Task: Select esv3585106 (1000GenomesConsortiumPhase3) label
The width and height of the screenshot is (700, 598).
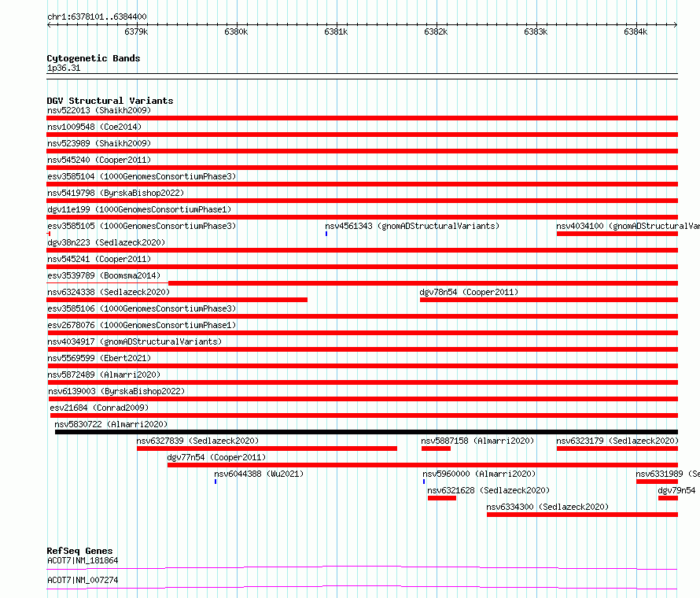Action: tap(142, 308)
